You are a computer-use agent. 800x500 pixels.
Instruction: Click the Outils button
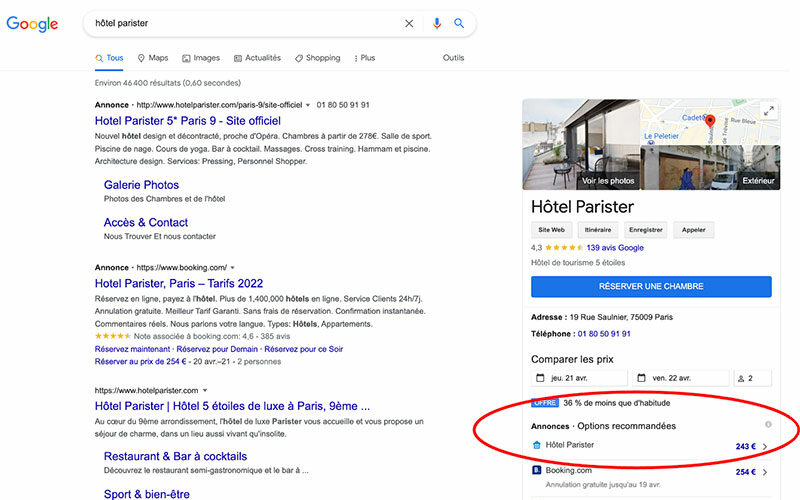point(453,58)
